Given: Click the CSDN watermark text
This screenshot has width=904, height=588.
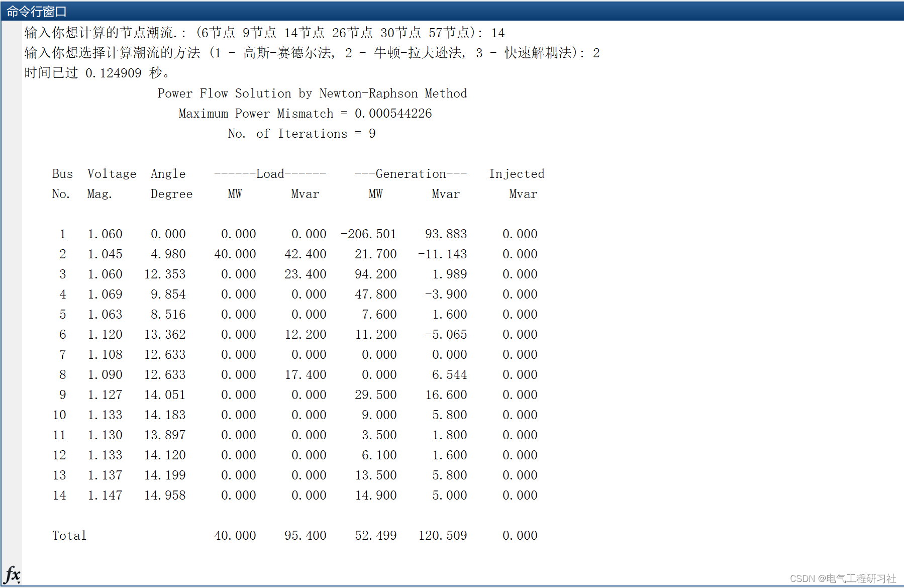Looking at the screenshot, I should pos(843,578).
